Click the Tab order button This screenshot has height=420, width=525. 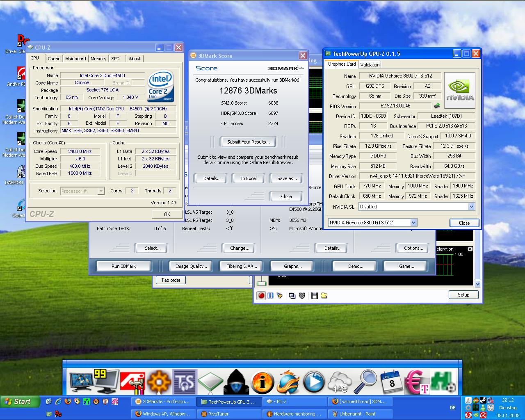tap(171, 280)
